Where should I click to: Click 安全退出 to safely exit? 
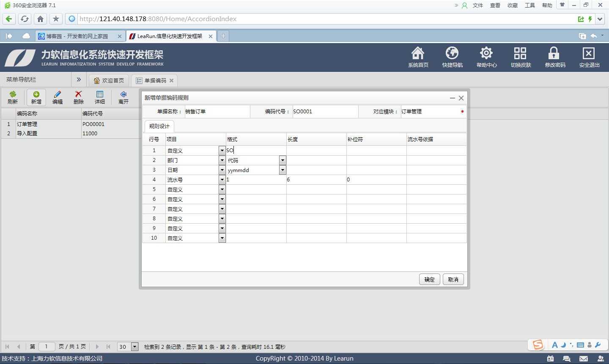589,56
